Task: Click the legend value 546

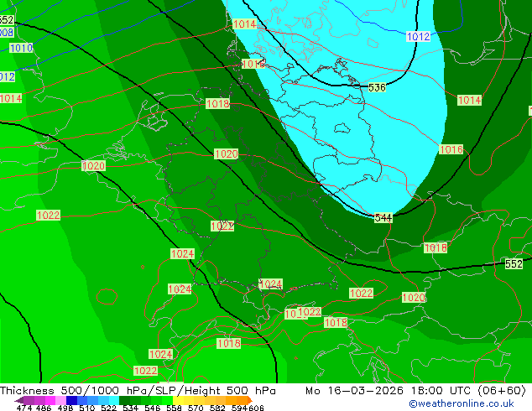Action: point(152,408)
